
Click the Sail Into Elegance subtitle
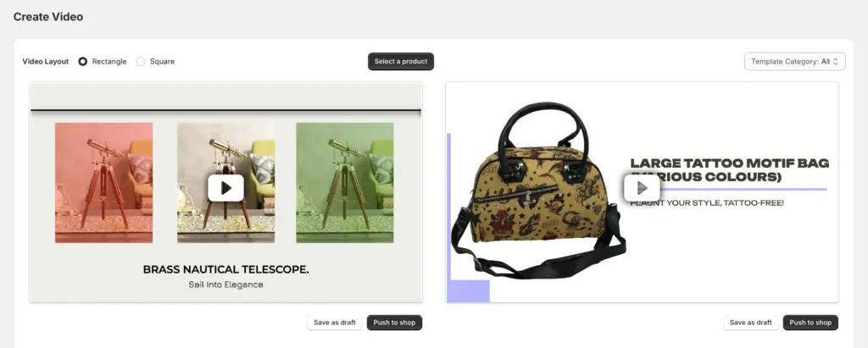coord(225,285)
